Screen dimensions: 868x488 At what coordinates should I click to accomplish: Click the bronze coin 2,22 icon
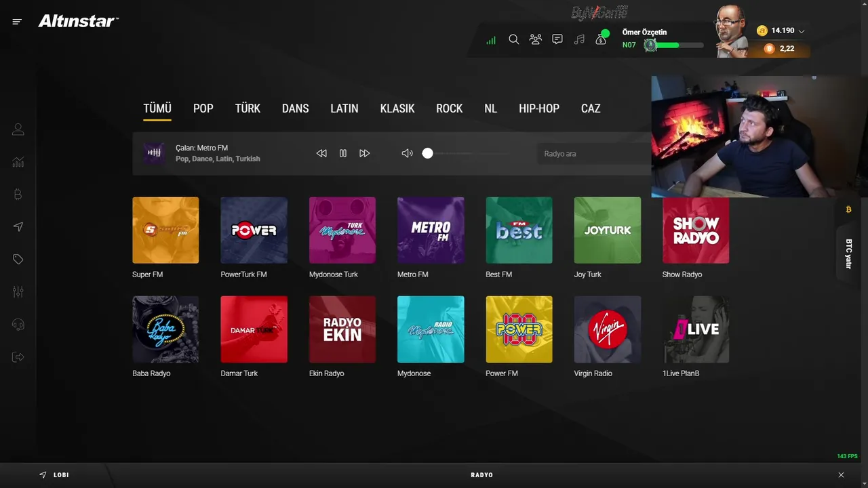tap(769, 49)
